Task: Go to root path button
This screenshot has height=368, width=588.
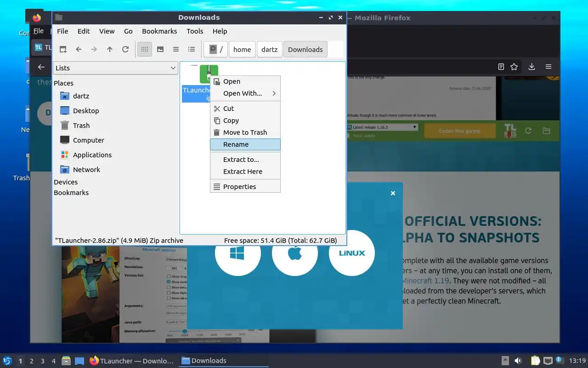Action: click(216, 49)
